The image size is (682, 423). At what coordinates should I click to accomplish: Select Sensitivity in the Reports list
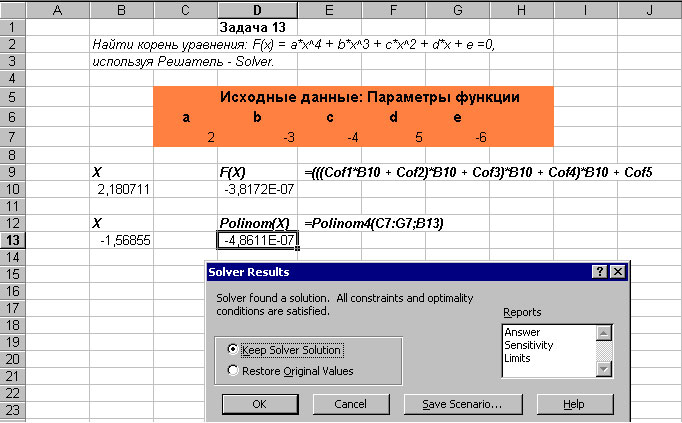click(x=529, y=345)
